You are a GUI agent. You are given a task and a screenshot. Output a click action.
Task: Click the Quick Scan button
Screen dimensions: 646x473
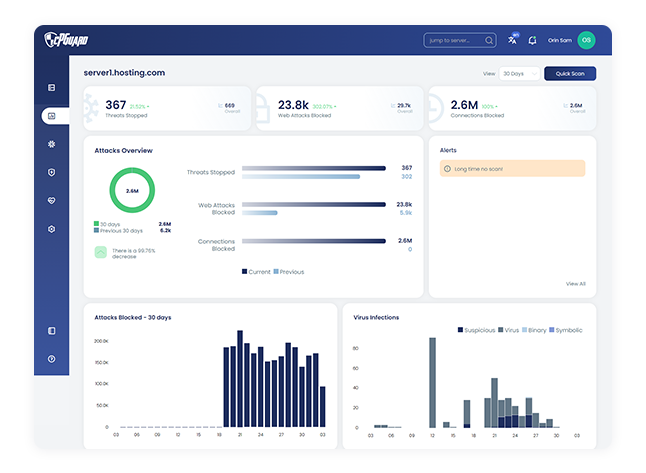[569, 73]
